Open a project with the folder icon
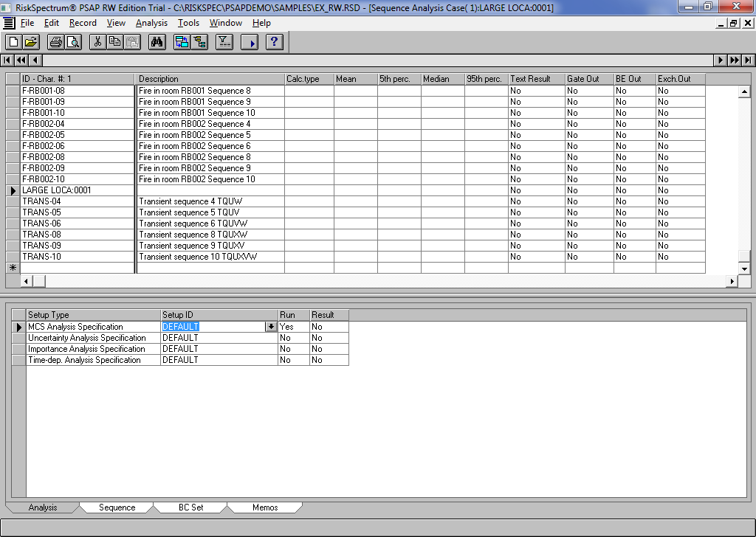 tap(31, 42)
